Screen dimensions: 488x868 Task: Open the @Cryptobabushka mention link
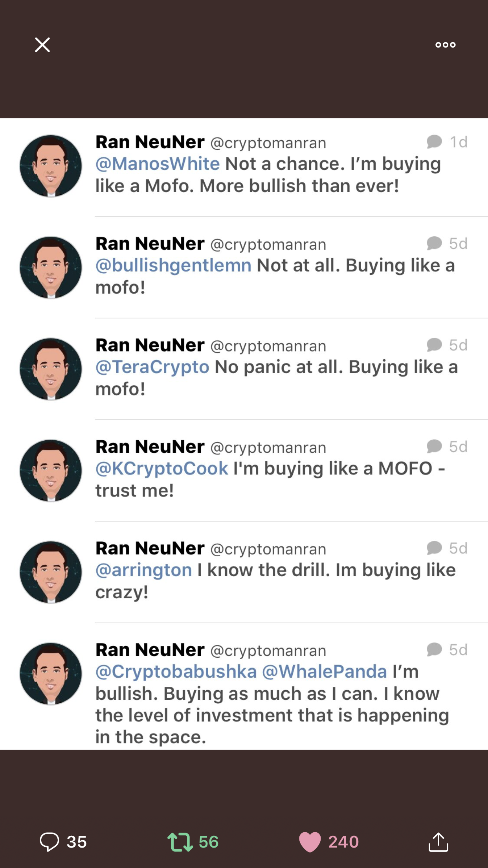coord(176,672)
